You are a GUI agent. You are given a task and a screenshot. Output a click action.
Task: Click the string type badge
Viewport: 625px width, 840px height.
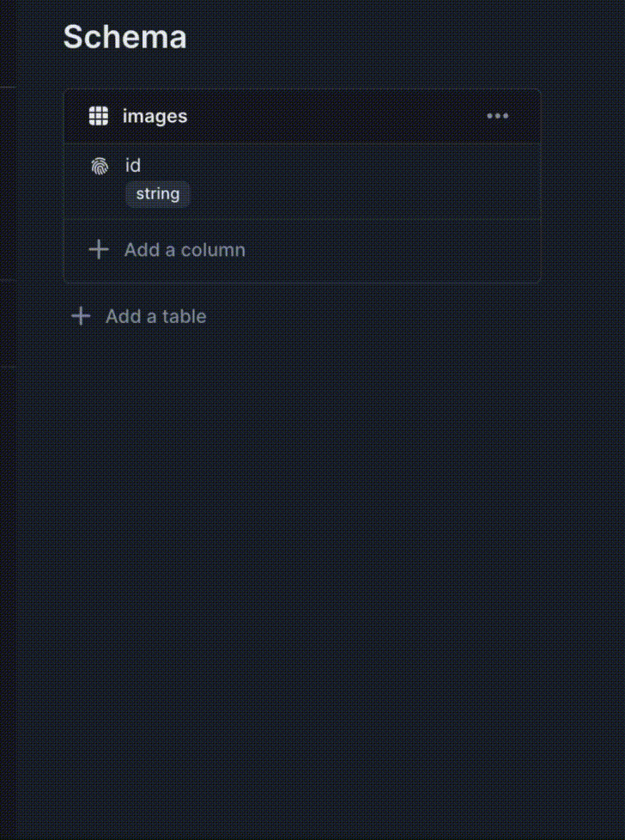click(158, 194)
